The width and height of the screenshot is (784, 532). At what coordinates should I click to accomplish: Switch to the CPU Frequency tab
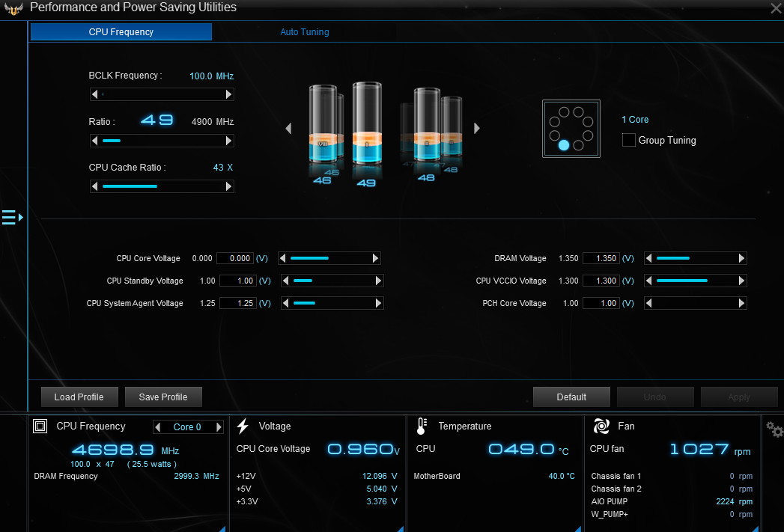point(121,32)
